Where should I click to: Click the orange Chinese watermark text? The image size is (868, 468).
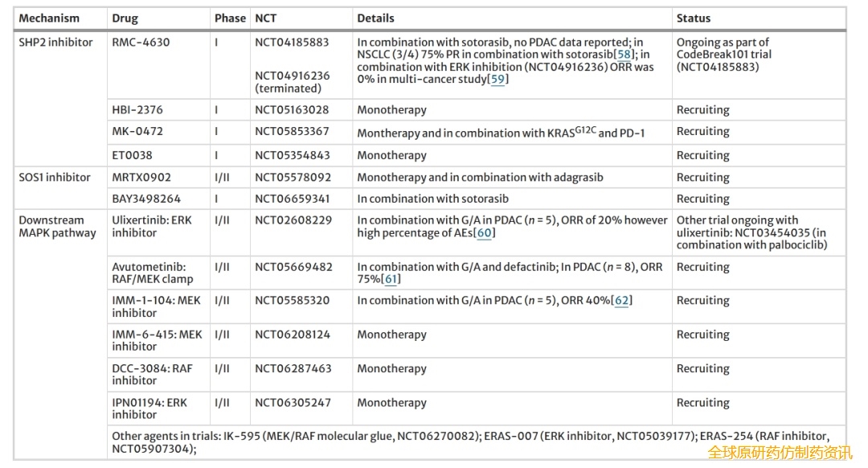pos(779,453)
